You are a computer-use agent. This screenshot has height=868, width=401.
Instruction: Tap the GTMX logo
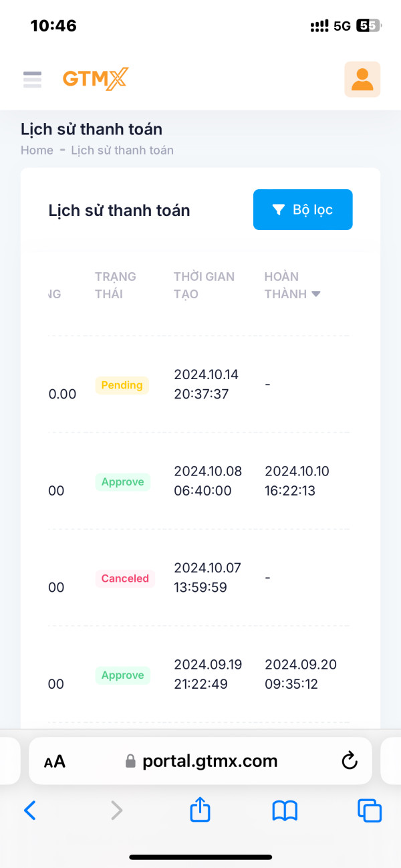point(95,79)
